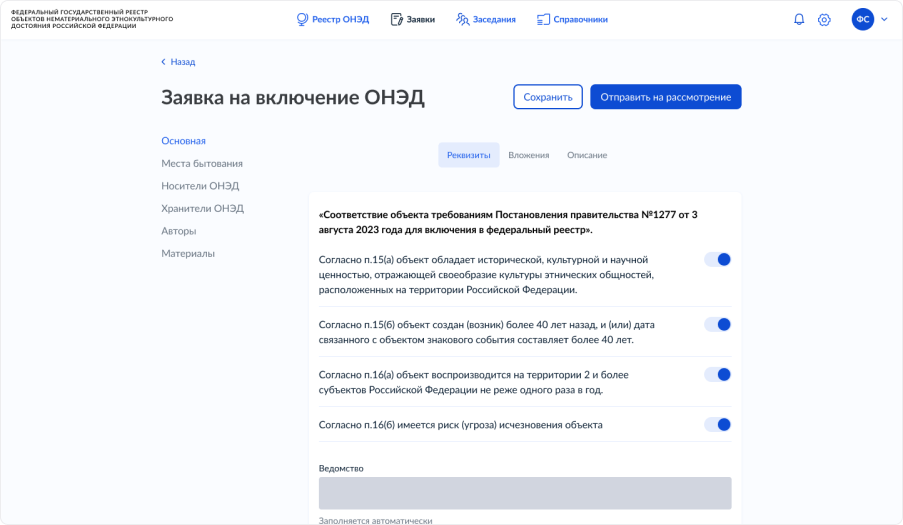Switch to the Описание tab
Image resolution: width=903 pixels, height=525 pixels.
coord(587,155)
